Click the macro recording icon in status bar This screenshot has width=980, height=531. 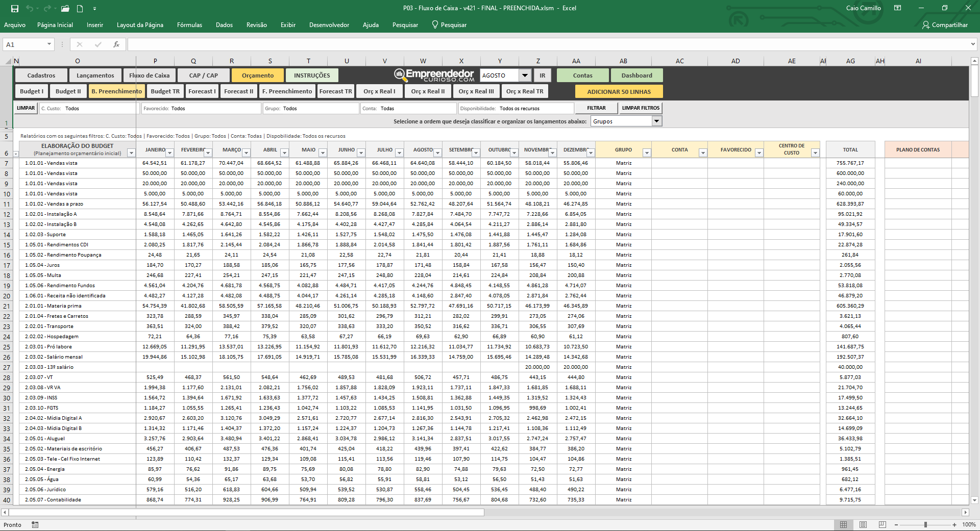[x=35, y=524]
